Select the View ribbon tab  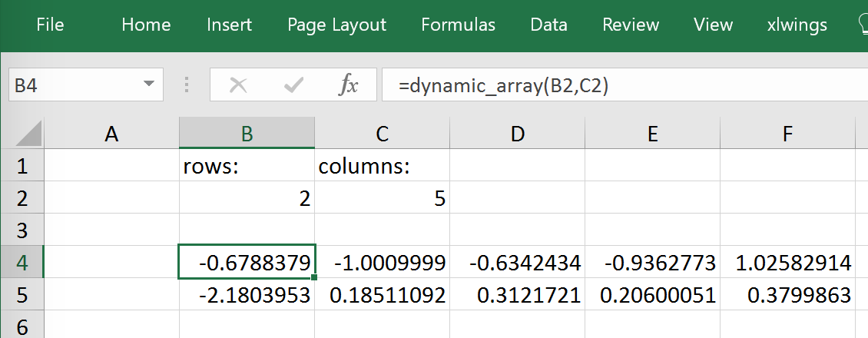point(713,25)
